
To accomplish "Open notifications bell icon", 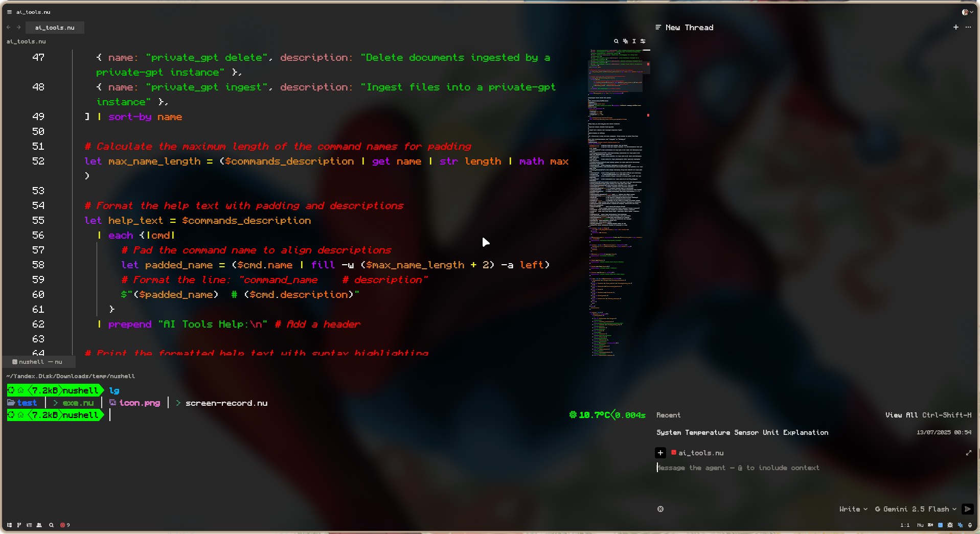I will coord(970,525).
